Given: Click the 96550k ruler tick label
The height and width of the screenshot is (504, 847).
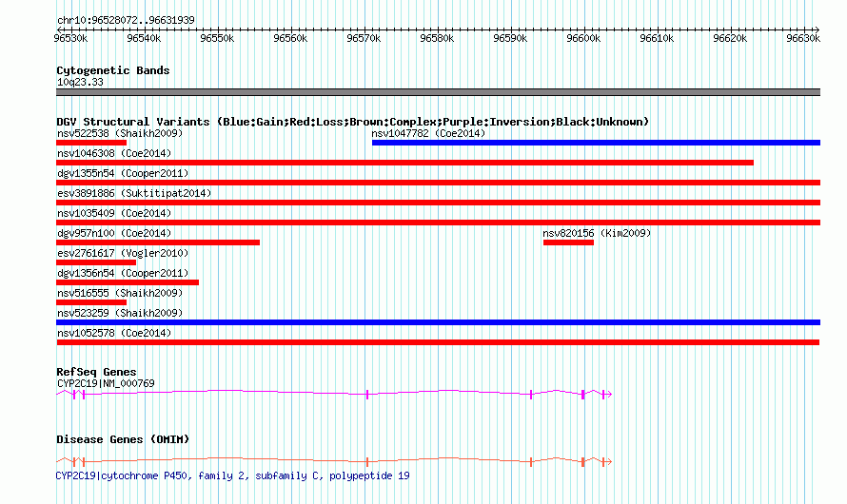Looking at the screenshot, I should click(x=217, y=38).
